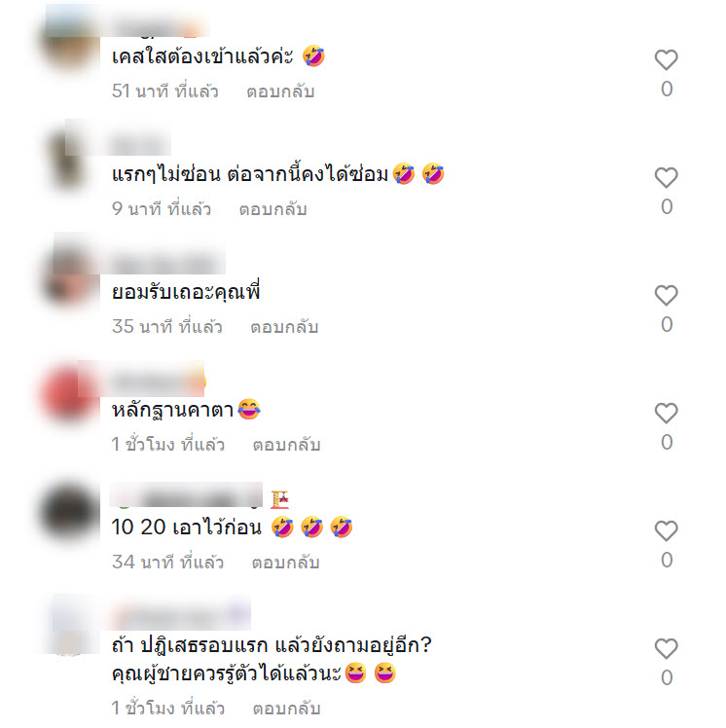Click blurred username above 'แรกๆไม่ซ่อน' comment

[x=141, y=145]
